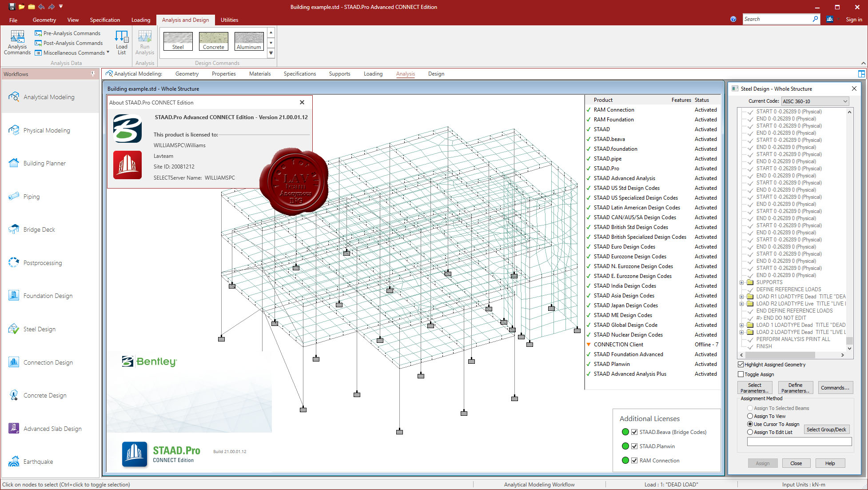Click the Run Analysis icon
Viewport: 868px width, 490px height.
(x=145, y=43)
